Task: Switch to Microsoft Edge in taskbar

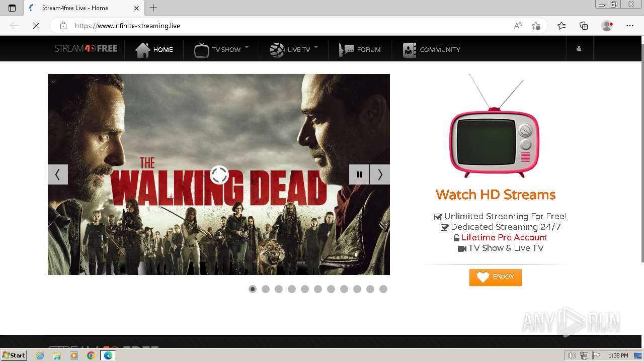Action: [x=108, y=355]
